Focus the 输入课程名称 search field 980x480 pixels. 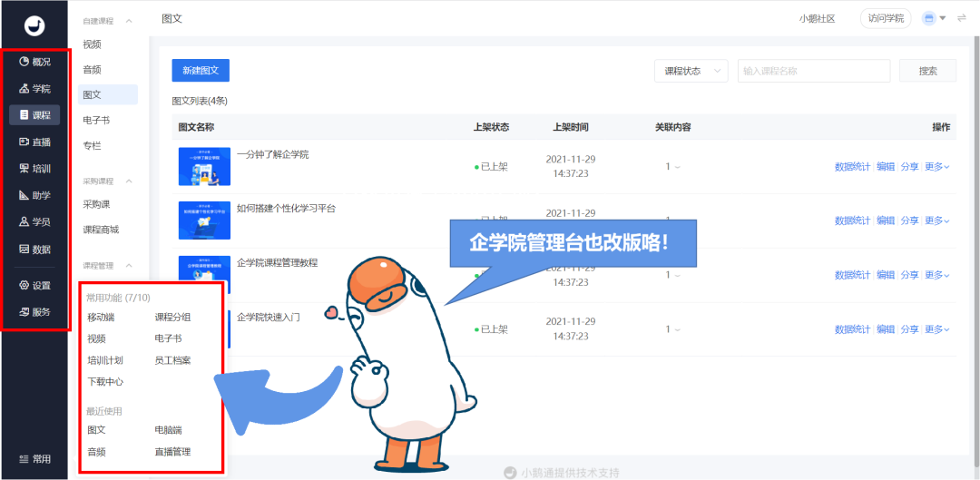[814, 72]
